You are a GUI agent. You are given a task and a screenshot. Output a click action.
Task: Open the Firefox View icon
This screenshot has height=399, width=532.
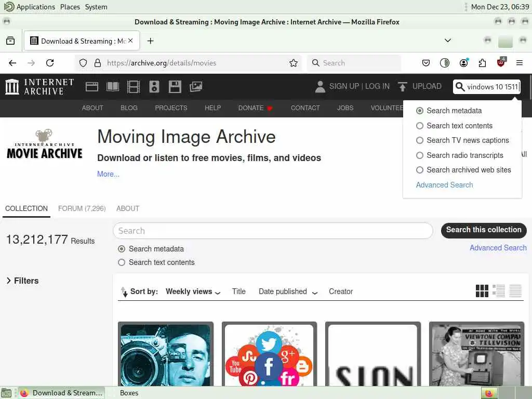[10, 41]
